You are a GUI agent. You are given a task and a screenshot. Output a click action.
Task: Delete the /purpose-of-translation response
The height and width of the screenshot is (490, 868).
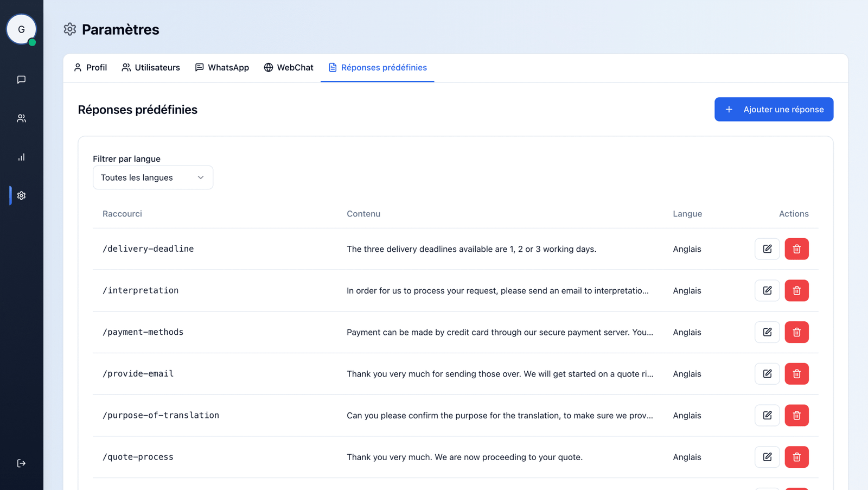pos(796,415)
